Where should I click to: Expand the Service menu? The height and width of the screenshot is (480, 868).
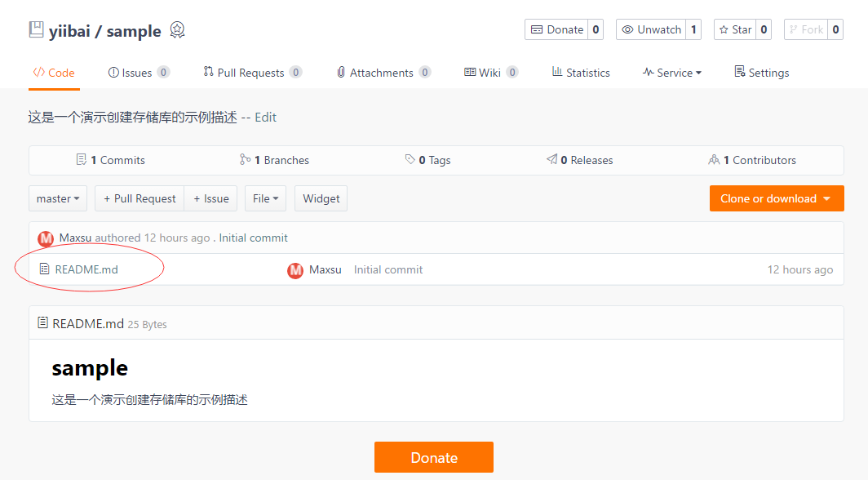pyautogui.click(x=672, y=73)
